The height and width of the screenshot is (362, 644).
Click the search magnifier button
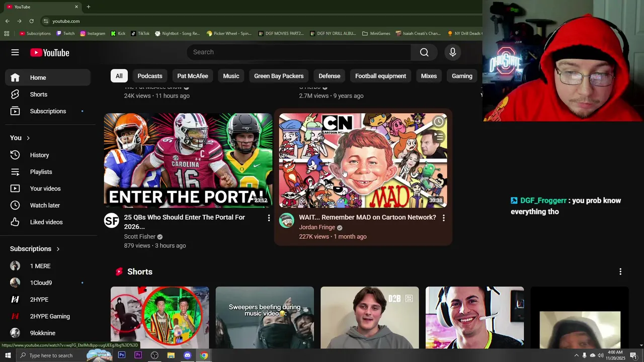pyautogui.click(x=424, y=52)
